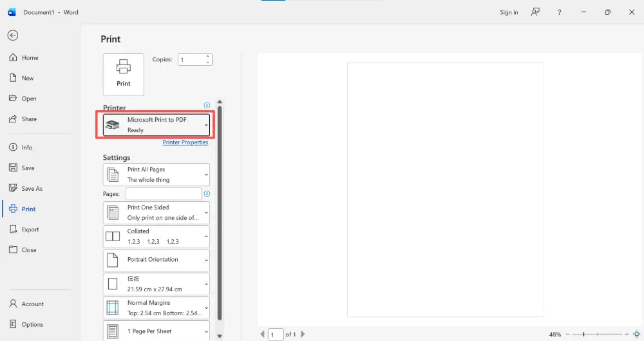The width and height of the screenshot is (644, 341).
Task: Open the Share option
Action: coord(23,119)
